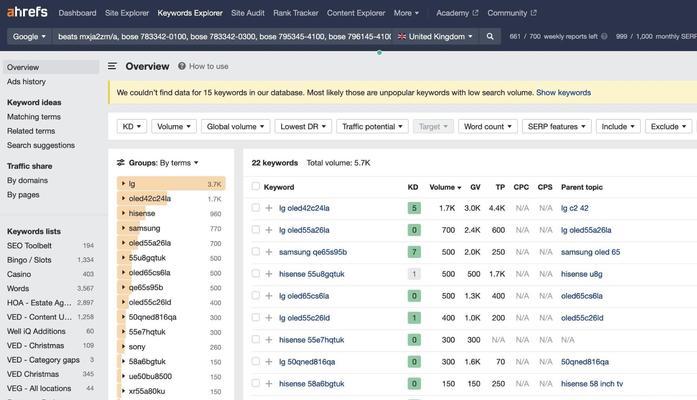Open Ads history in sidebar
This screenshot has height=400, width=697.
pos(26,82)
